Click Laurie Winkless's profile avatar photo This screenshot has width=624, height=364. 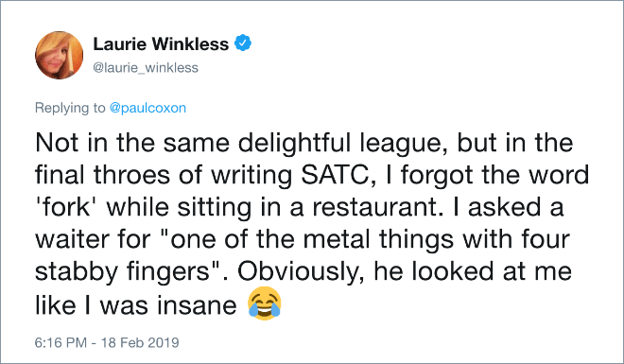pyautogui.click(x=59, y=55)
